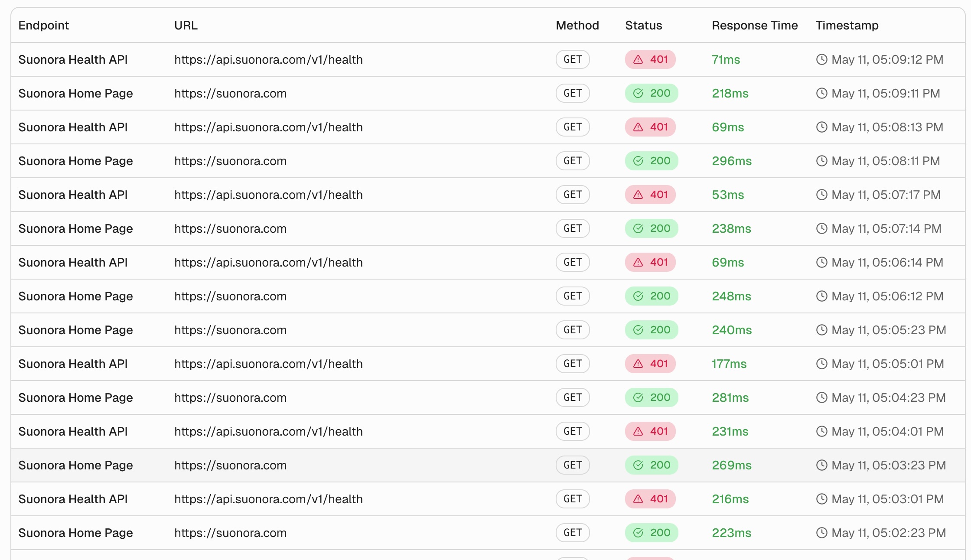Click clock icon beside 05:05:23 PM timestamp
This screenshot has height=560, width=971.
821,330
